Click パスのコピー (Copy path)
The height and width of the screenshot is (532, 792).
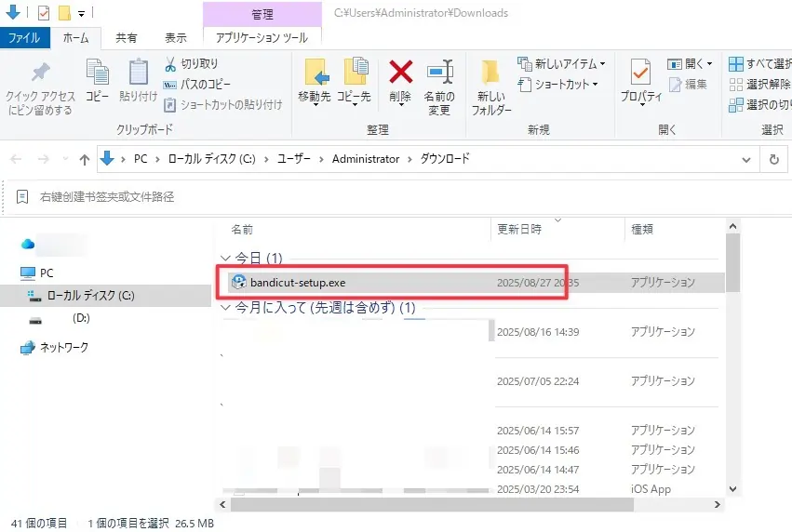[197, 85]
